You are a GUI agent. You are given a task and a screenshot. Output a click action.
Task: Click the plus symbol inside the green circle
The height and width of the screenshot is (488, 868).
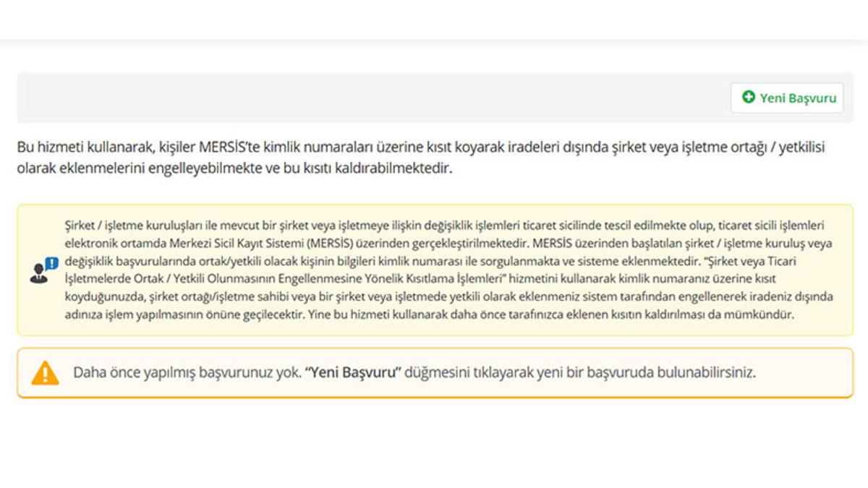click(x=750, y=97)
